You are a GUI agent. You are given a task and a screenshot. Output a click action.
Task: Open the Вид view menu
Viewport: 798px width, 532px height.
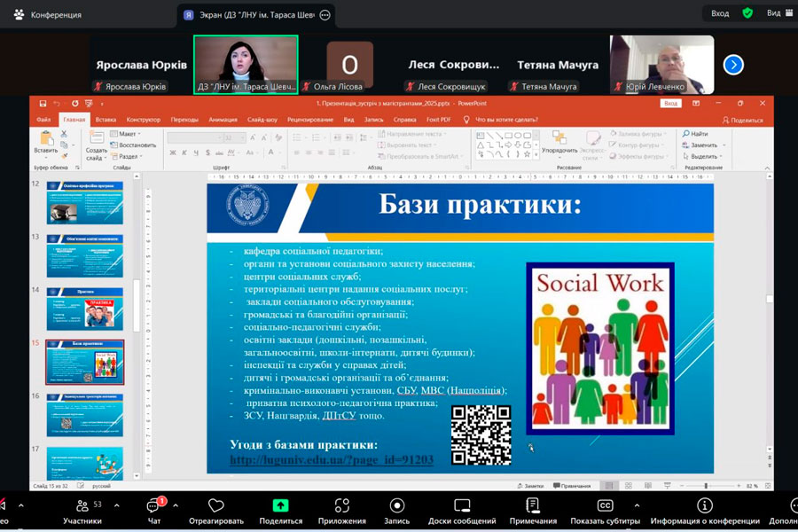pyautogui.click(x=774, y=13)
